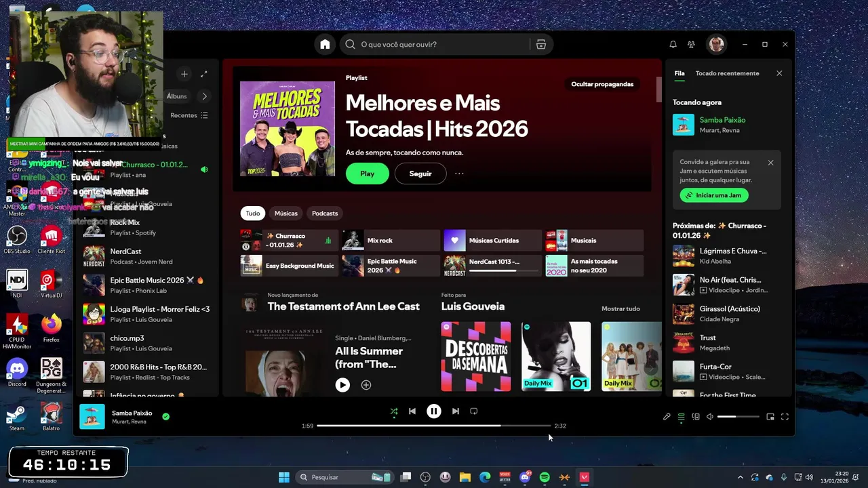Play All Is Summer with the round play button

pyautogui.click(x=342, y=385)
